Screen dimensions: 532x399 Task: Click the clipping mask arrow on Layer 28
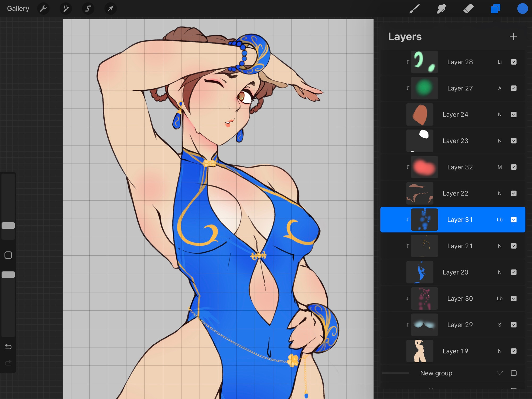click(408, 62)
